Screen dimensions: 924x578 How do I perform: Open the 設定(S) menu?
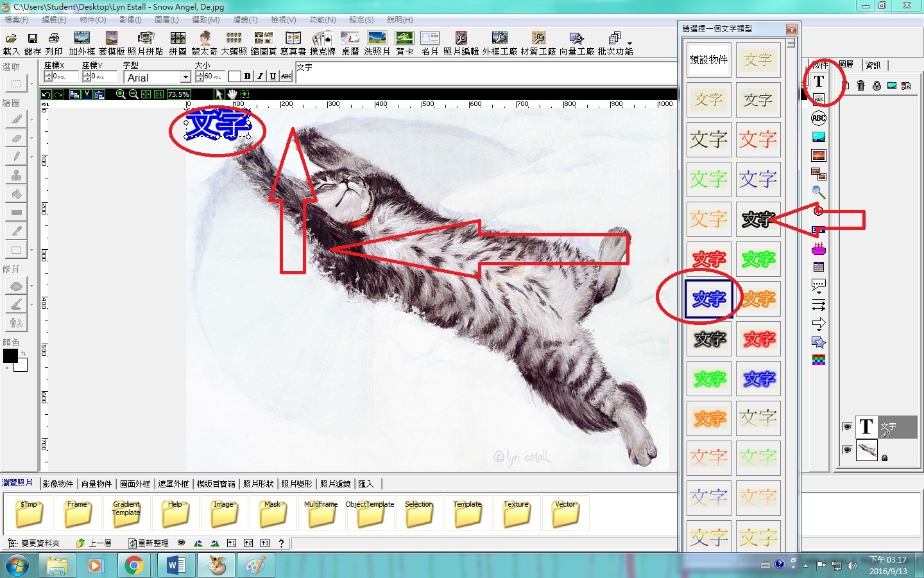click(361, 20)
